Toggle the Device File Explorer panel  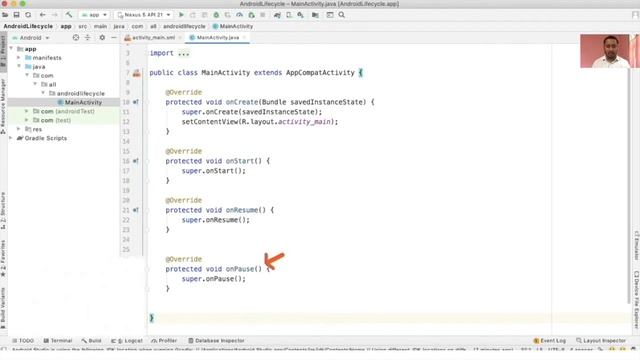tap(636, 299)
